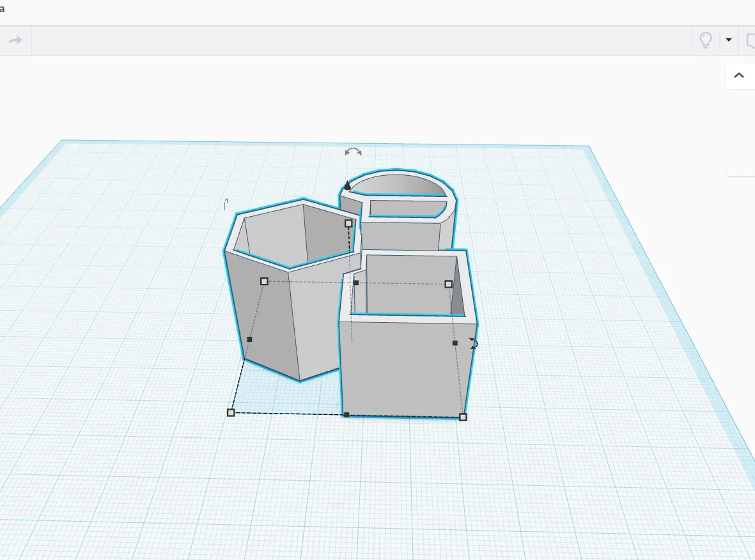
Task: Select the front-right corner resize handle
Action: (463, 417)
